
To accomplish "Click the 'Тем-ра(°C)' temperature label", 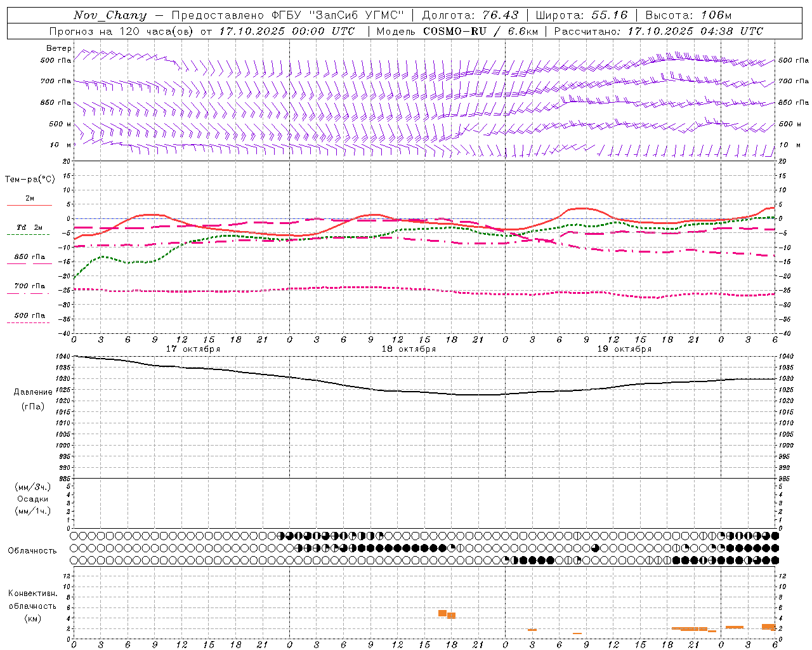I will (30, 180).
